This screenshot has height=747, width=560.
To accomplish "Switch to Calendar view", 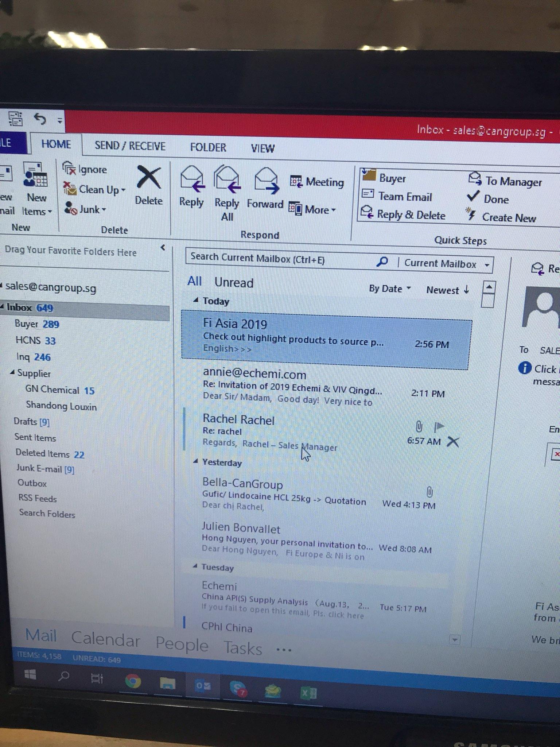I will pyautogui.click(x=106, y=640).
